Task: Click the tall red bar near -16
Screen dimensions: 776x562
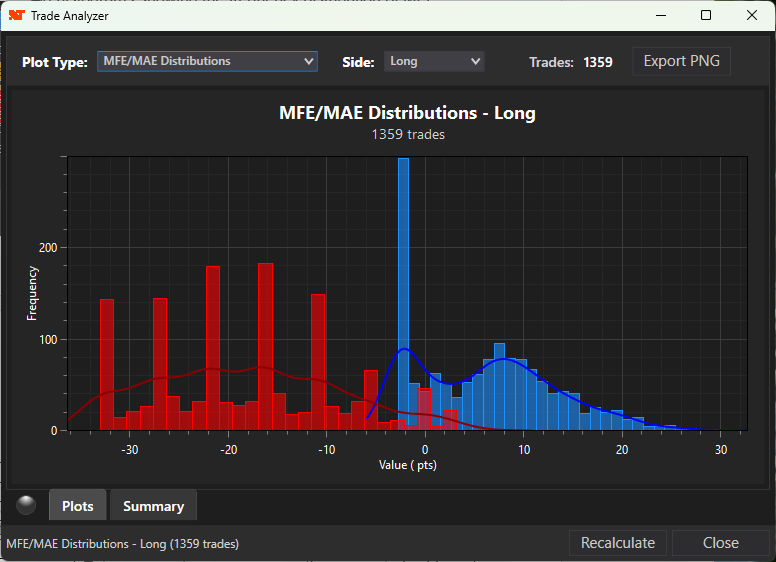Action: (x=265, y=345)
